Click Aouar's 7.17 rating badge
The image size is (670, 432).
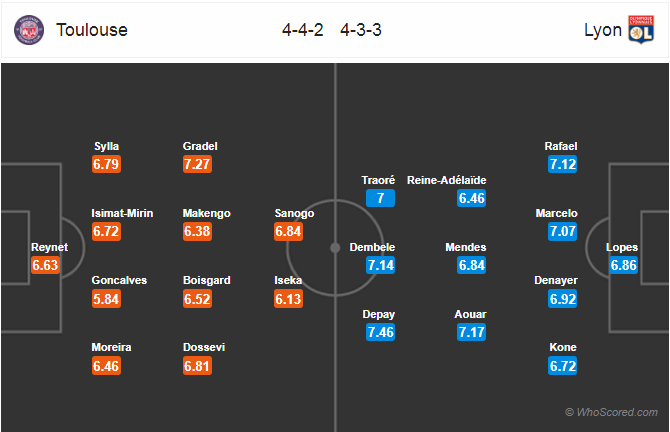click(x=471, y=332)
